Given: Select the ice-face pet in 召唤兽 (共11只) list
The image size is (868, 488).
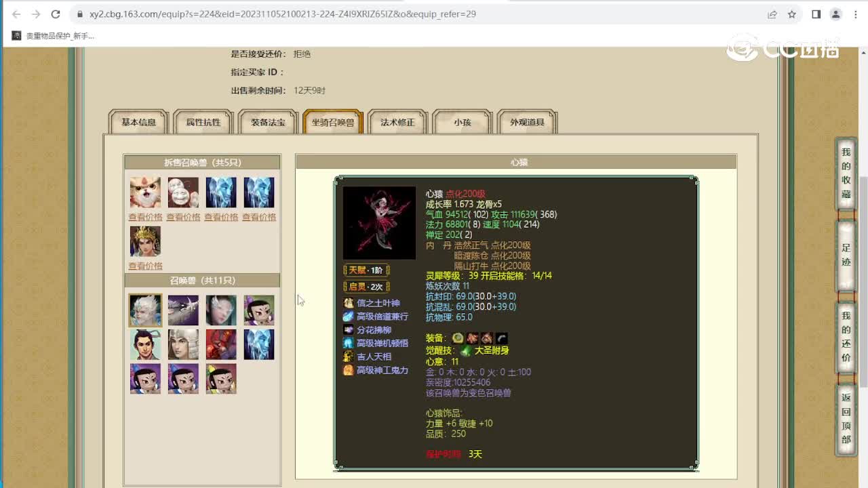Looking at the screenshot, I should 259,344.
